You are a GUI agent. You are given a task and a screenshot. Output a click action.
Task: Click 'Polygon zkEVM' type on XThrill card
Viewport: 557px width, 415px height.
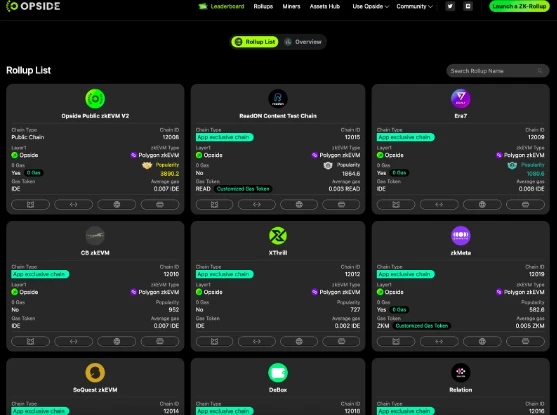coord(340,292)
